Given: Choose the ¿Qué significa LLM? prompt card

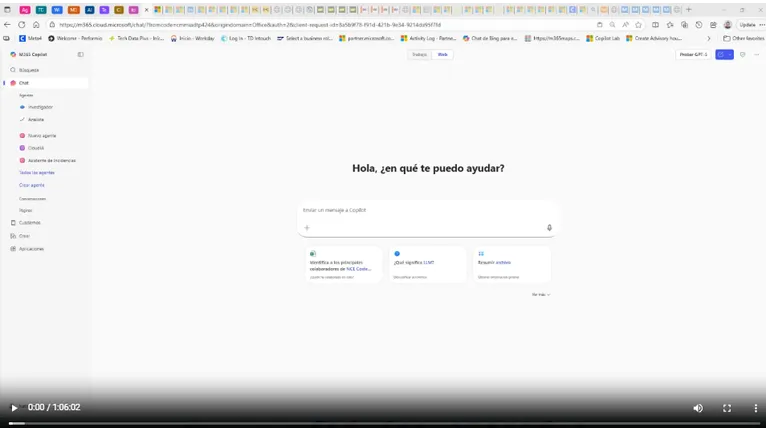Looking at the screenshot, I should [427, 264].
